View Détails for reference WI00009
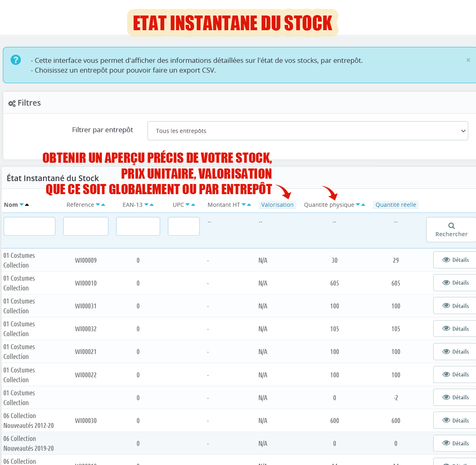476x465 pixels. [x=455, y=260]
